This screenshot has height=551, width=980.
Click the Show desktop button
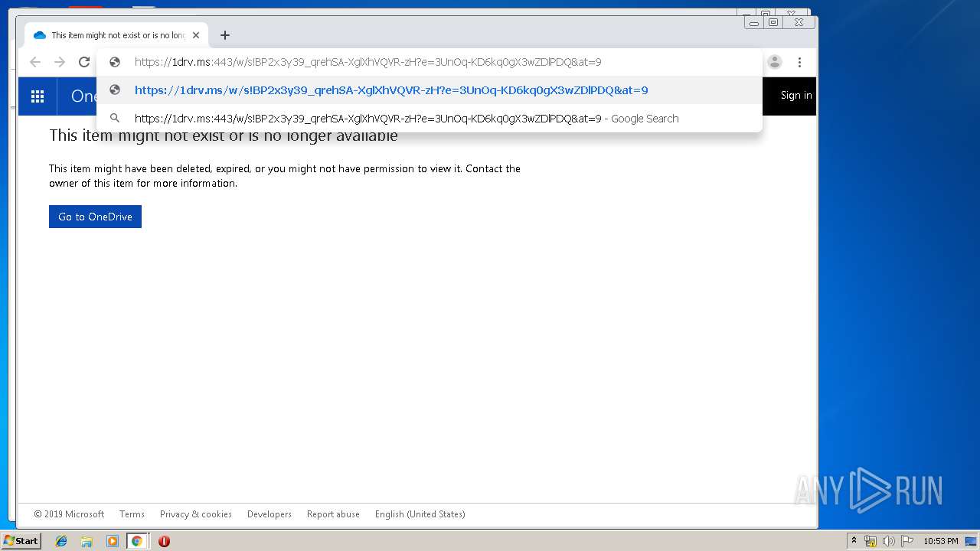coord(972,541)
